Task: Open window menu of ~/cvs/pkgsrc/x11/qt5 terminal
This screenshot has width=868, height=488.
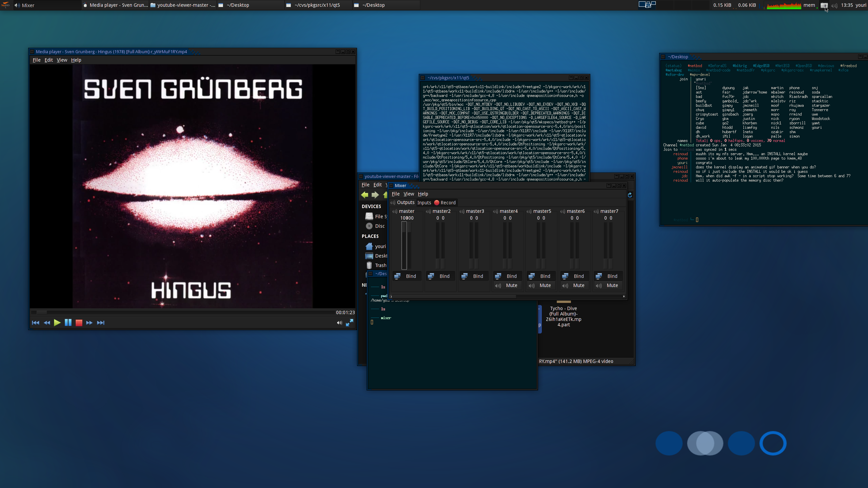Action: pyautogui.click(x=423, y=78)
